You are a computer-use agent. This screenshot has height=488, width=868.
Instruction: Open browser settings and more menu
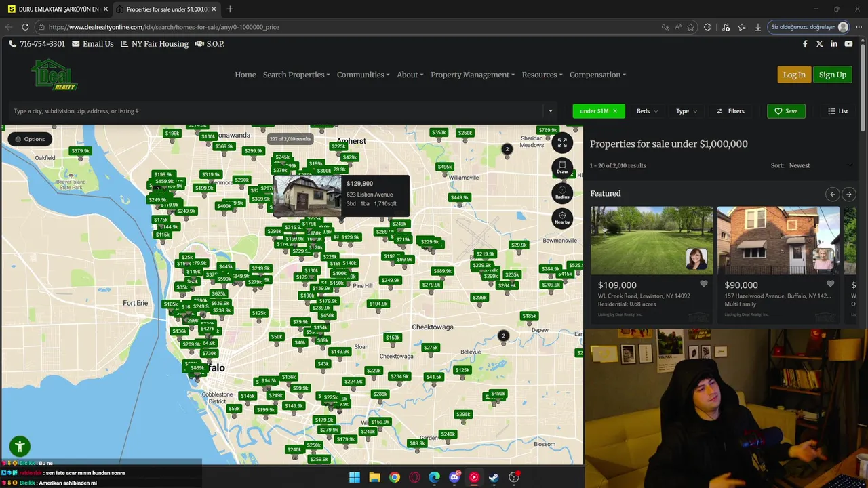859,27
